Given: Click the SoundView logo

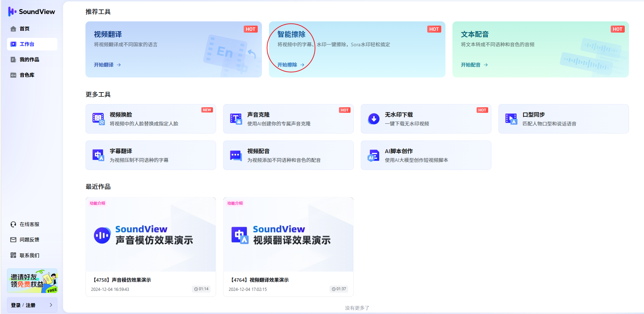Looking at the screenshot, I should pyautogui.click(x=32, y=12).
